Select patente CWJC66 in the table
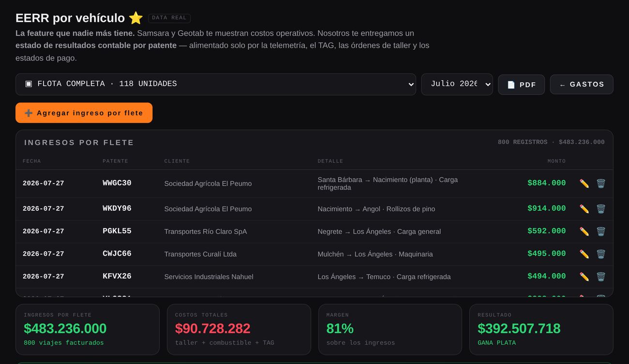The height and width of the screenshot is (364, 629). pyautogui.click(x=117, y=254)
